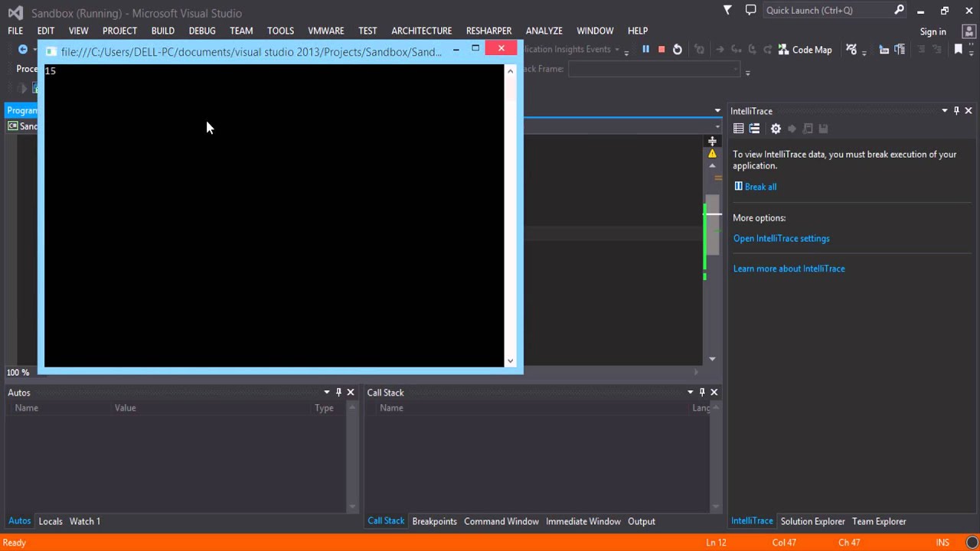Open the document tab list dropdown
The height and width of the screenshot is (551, 980).
coord(717,111)
